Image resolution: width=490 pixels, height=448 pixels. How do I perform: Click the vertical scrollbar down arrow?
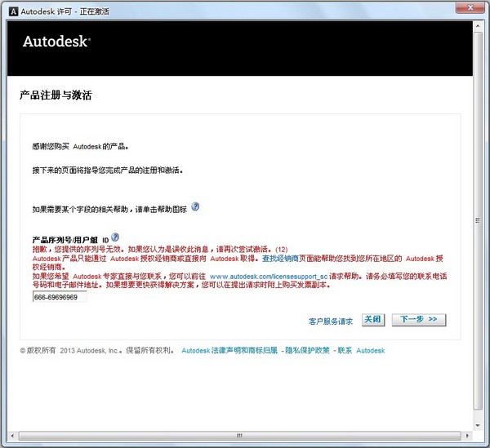(478, 425)
